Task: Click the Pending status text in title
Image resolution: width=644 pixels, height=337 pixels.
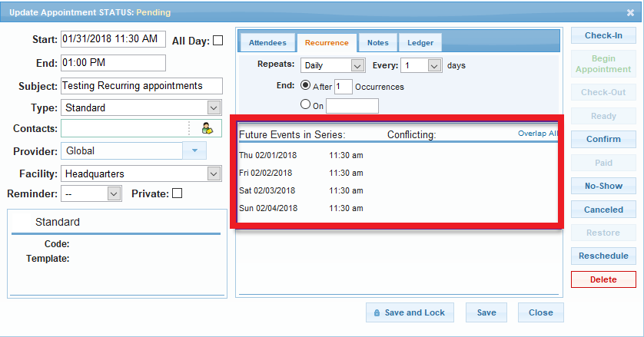Action: [x=153, y=12]
